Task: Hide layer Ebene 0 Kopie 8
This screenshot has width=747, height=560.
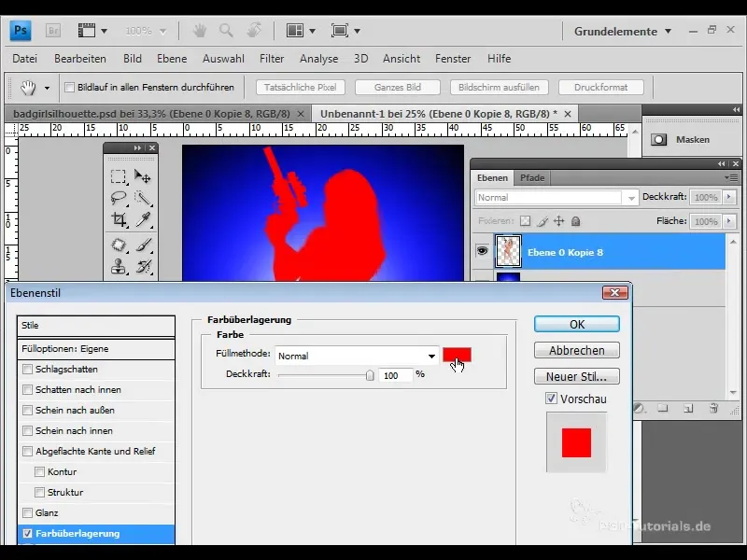Action: [483, 250]
